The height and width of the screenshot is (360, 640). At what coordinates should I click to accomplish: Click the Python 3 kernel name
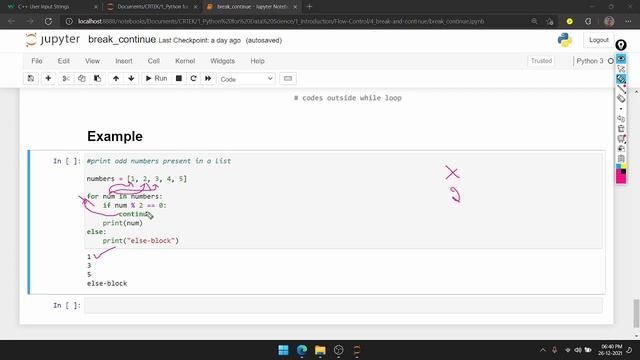(590, 61)
